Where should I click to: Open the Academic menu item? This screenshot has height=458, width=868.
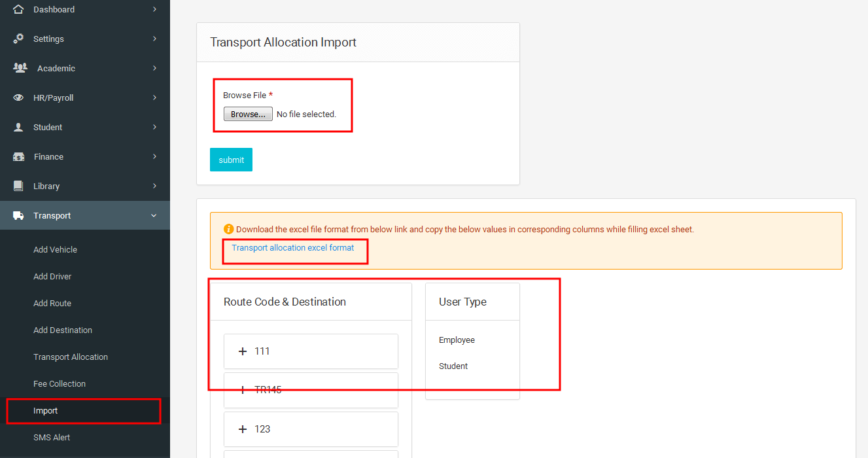tap(85, 68)
